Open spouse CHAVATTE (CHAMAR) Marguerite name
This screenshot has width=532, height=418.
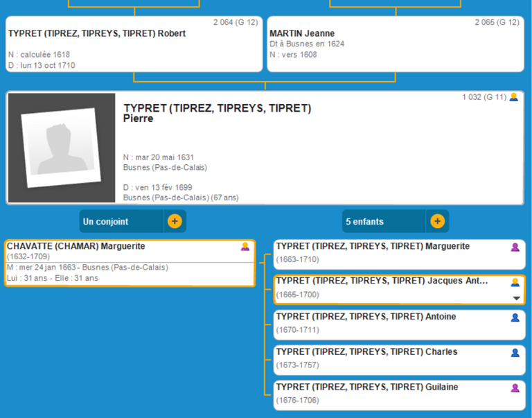pyautogui.click(x=76, y=246)
